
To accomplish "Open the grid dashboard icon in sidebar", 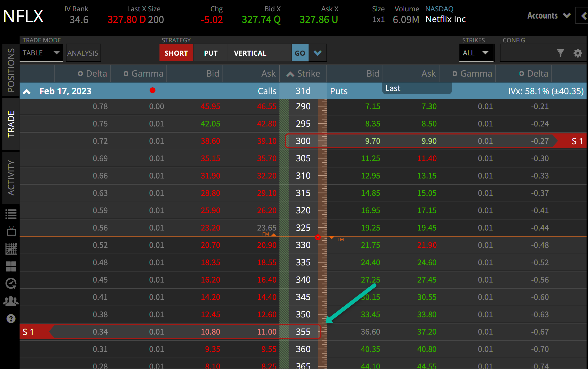I will pyautogui.click(x=11, y=266).
